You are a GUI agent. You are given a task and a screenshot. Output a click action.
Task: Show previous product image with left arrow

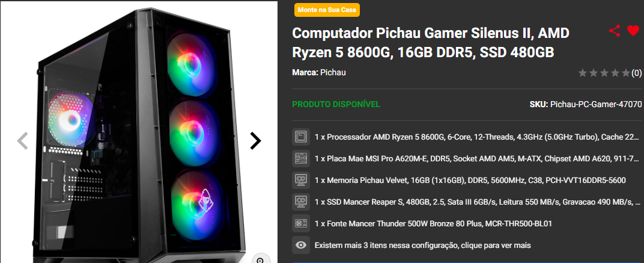tap(23, 141)
